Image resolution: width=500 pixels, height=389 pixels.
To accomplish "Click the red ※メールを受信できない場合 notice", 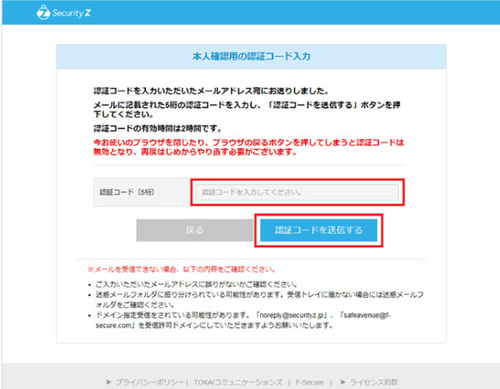I will 182,269.
